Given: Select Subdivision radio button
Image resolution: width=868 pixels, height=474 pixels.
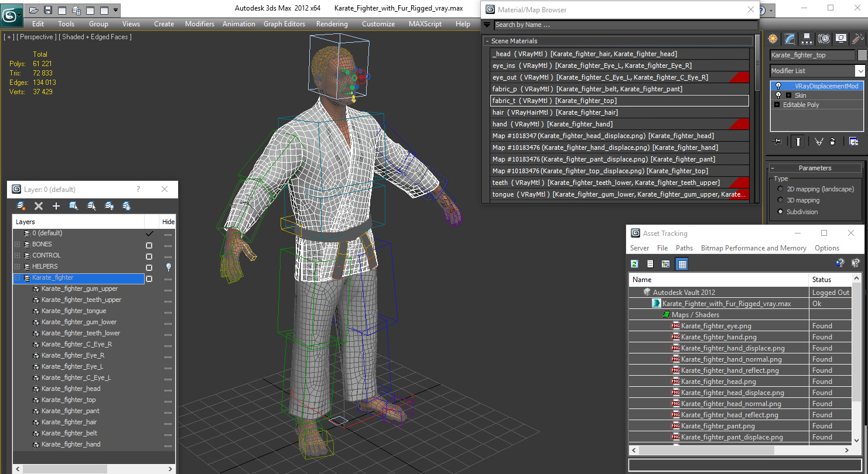Looking at the screenshot, I should [780, 212].
